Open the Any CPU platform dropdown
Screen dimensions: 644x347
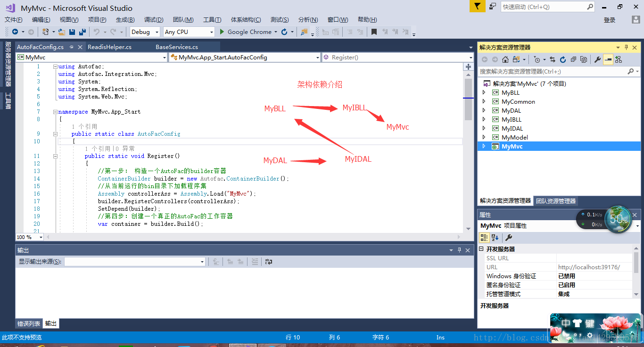211,32
